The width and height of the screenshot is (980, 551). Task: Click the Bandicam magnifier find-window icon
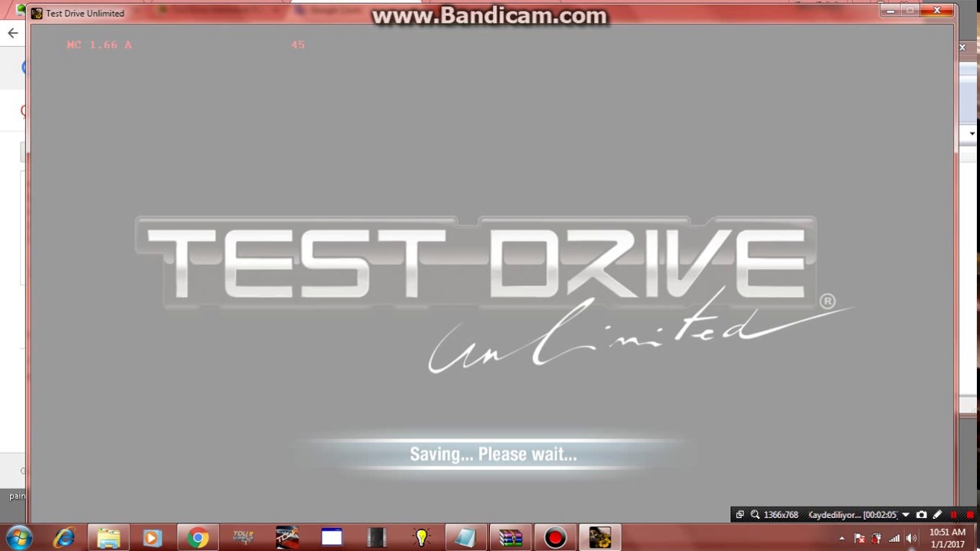click(755, 515)
